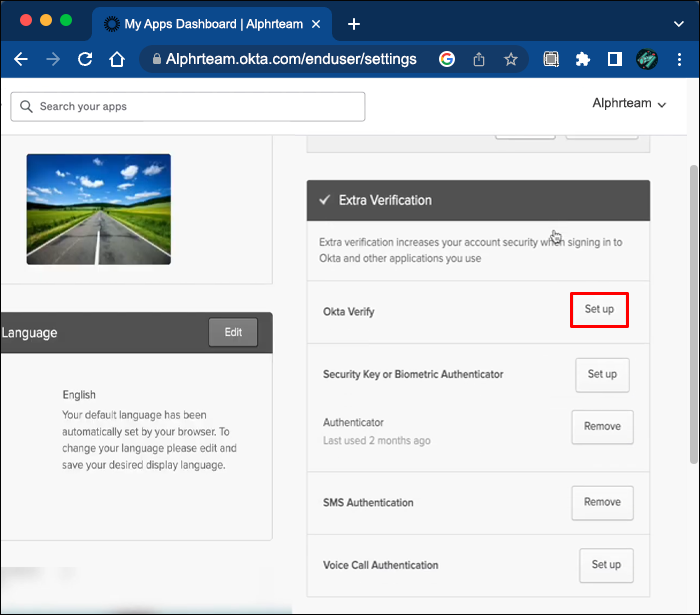
Task: Reload the page with the refresh icon
Action: pos(85,60)
